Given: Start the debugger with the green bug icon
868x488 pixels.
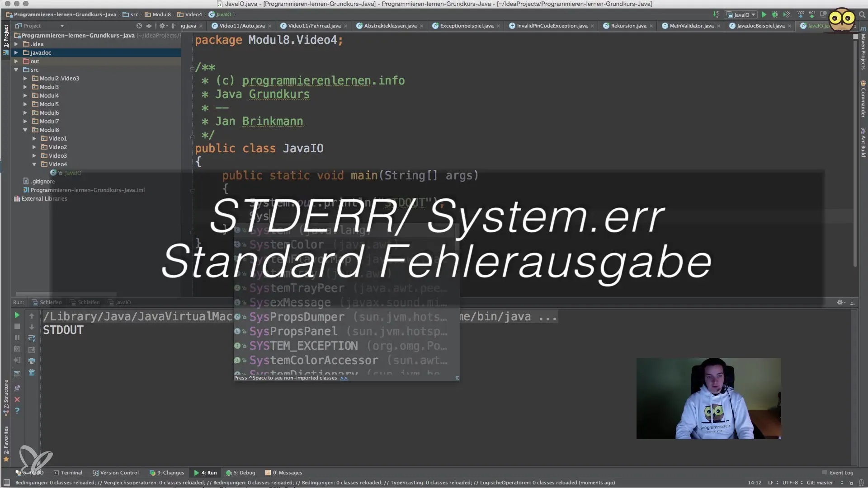Looking at the screenshot, I should pyautogui.click(x=775, y=15).
